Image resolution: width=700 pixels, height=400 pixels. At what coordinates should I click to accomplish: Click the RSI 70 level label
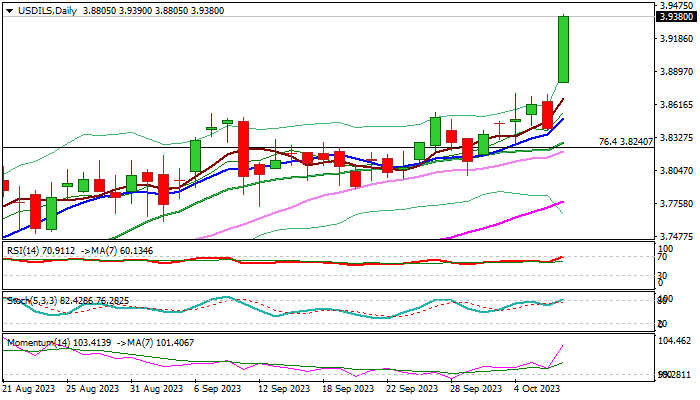(662, 257)
